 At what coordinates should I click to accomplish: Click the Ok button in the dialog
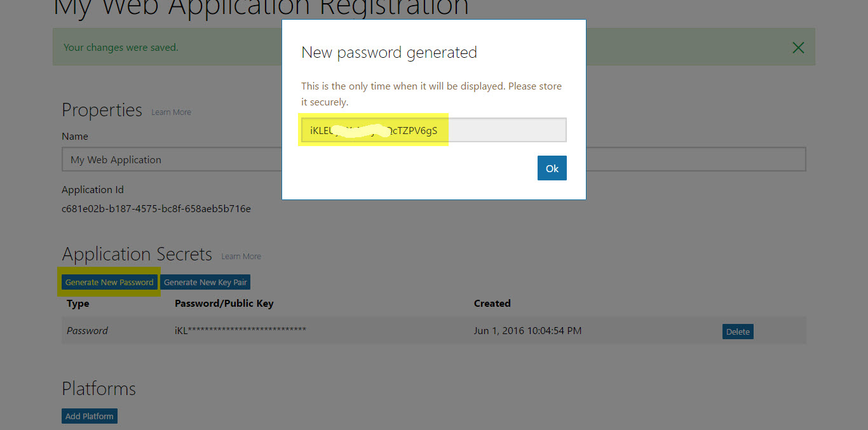(552, 168)
